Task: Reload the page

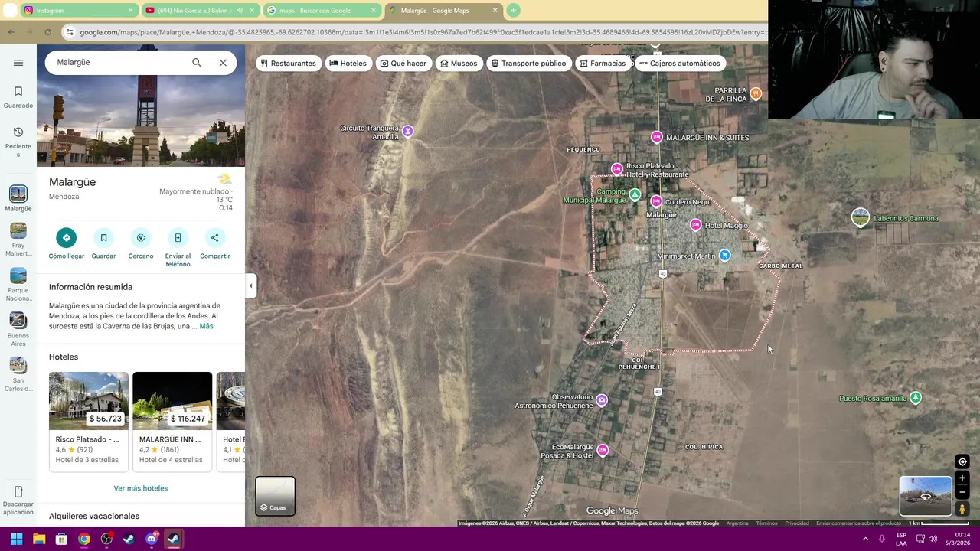Action: pos(47,32)
